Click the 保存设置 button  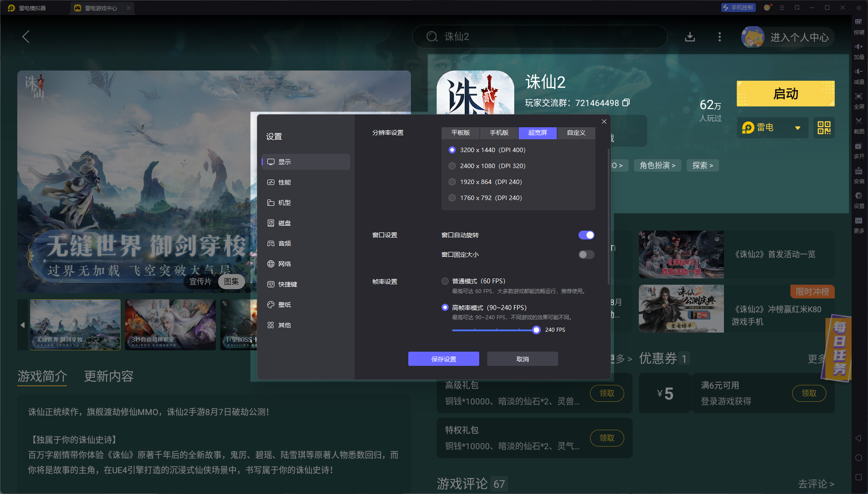pos(443,359)
